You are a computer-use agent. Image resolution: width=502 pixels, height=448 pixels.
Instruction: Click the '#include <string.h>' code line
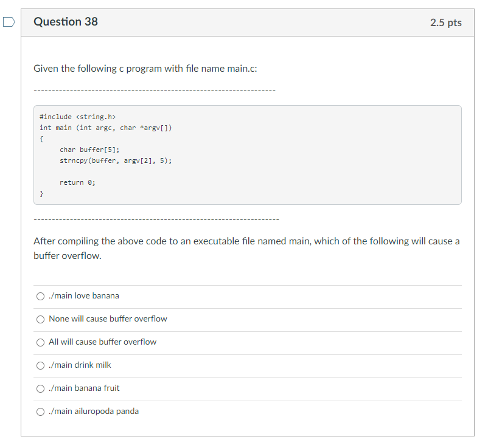pos(77,117)
